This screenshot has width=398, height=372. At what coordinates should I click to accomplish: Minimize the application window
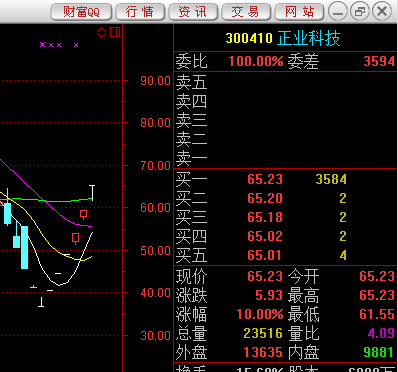(338, 12)
